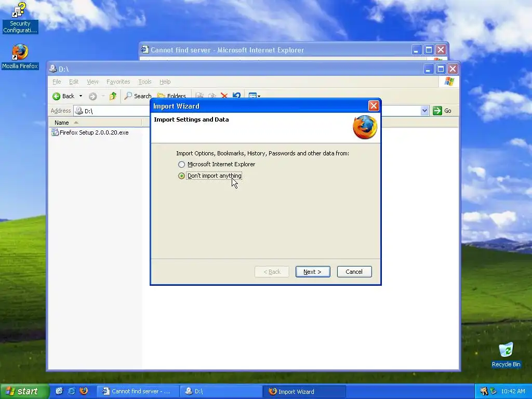
Task: Open the Search pane in Explorer
Action: point(138,96)
